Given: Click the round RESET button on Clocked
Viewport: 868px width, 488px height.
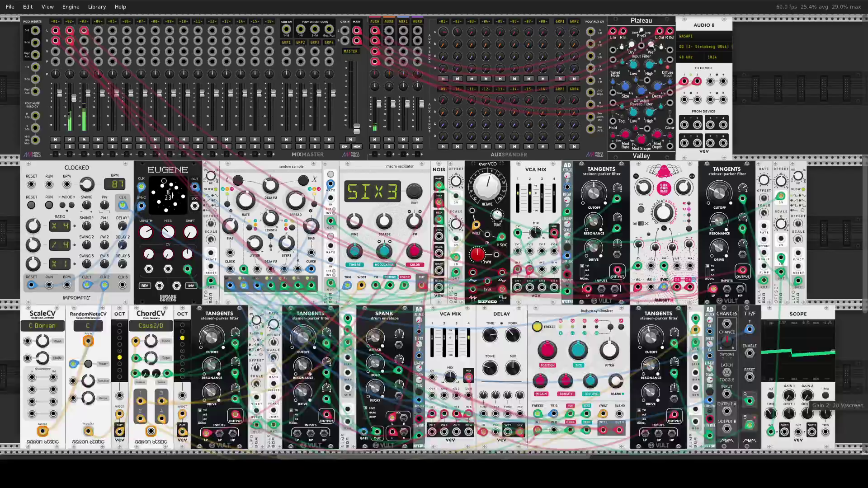Looking at the screenshot, I should tap(31, 205).
